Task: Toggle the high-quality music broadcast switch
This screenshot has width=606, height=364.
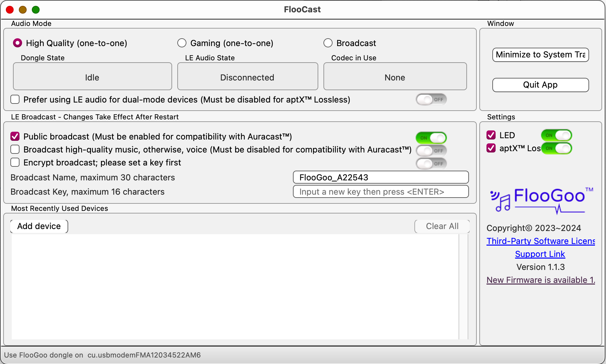Action: (431, 151)
